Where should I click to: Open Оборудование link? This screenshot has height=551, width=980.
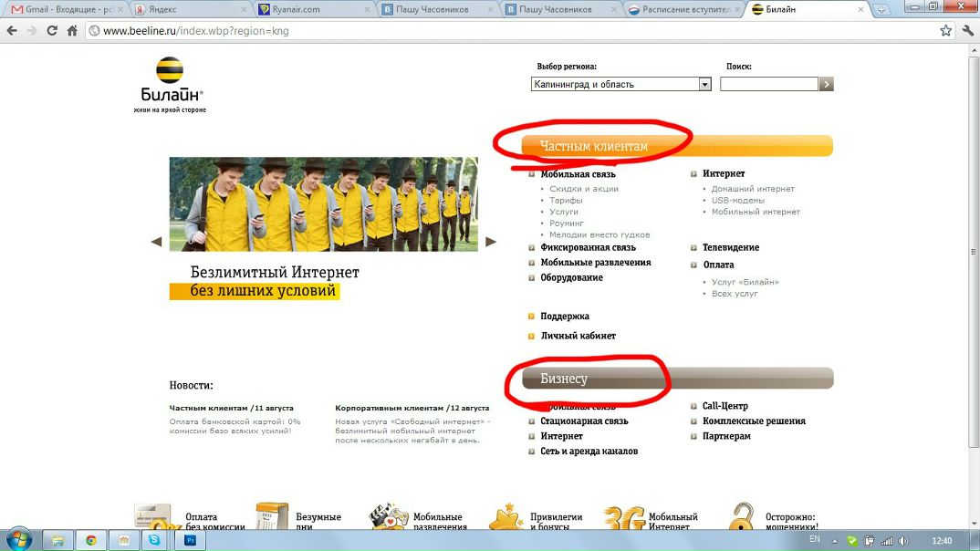(x=571, y=277)
